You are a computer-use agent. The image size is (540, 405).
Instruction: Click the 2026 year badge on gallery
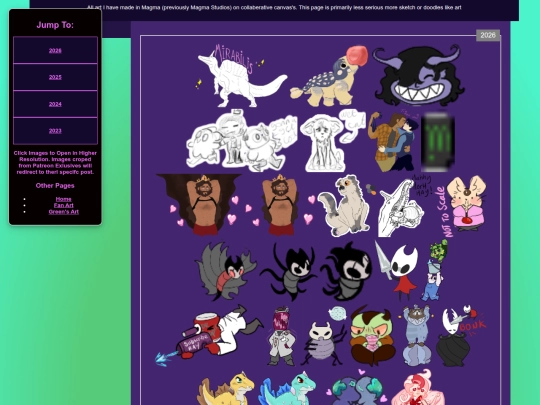tap(488, 35)
